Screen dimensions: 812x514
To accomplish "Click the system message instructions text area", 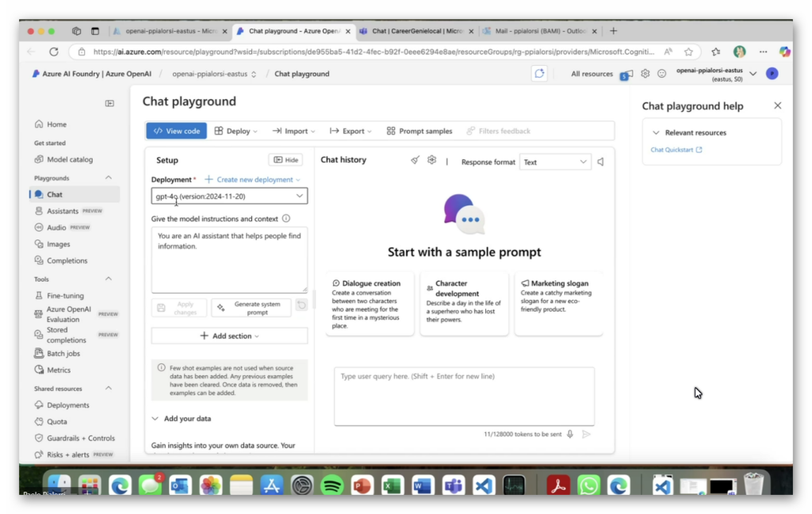I will pyautogui.click(x=229, y=259).
